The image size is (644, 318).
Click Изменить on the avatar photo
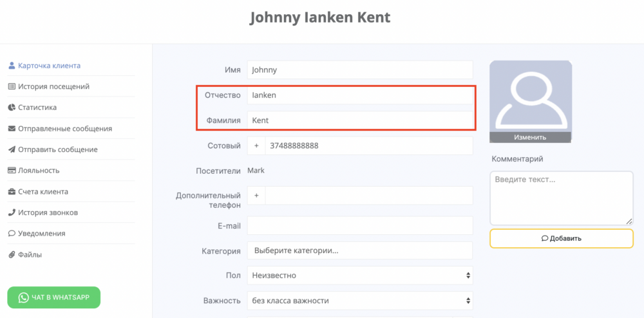(x=530, y=138)
